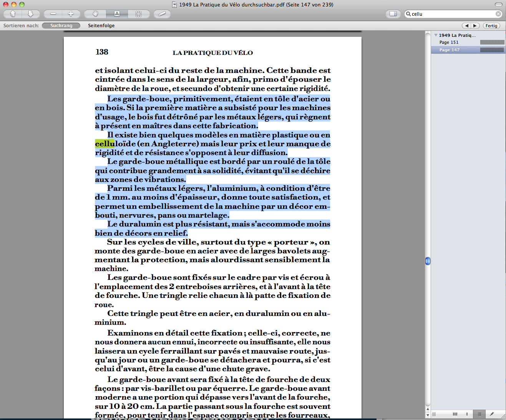Go to the previous page with the up arrow
The width and height of the screenshot is (506, 420).
point(13,14)
